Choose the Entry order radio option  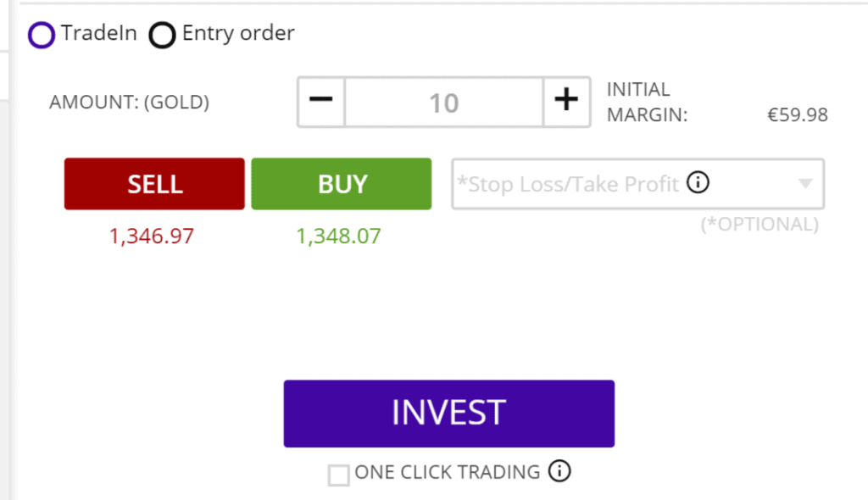pyautogui.click(x=162, y=35)
